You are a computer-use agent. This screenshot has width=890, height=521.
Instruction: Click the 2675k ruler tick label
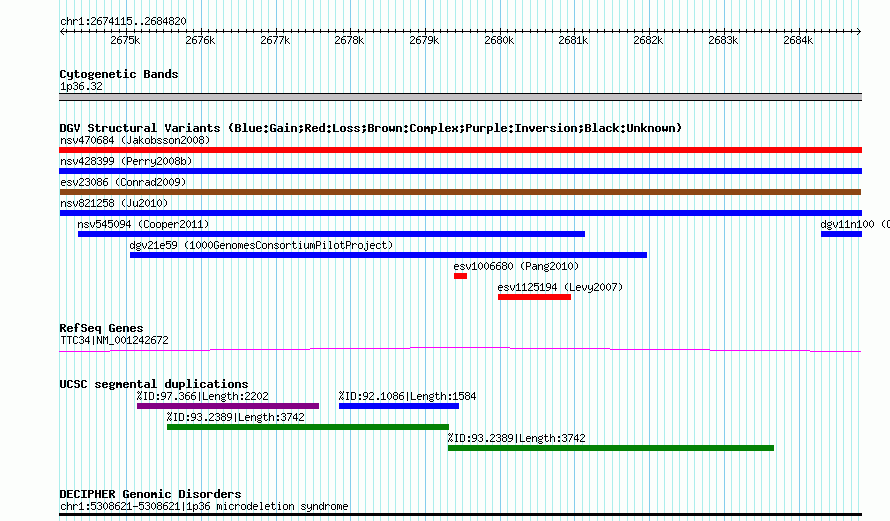(125, 40)
